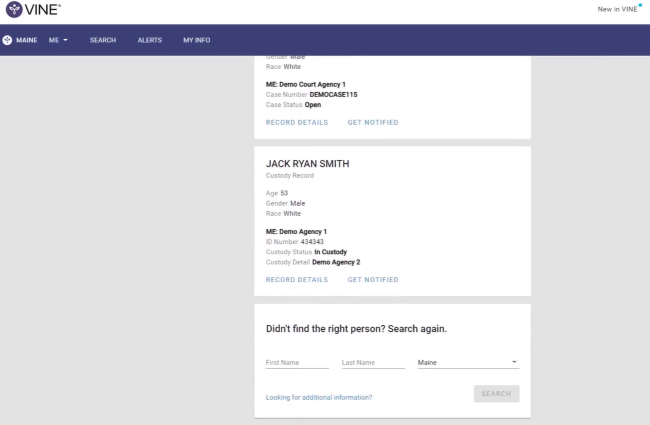This screenshot has width=650, height=425.
Task: Click the VINE logo icon
Action: click(14, 9)
